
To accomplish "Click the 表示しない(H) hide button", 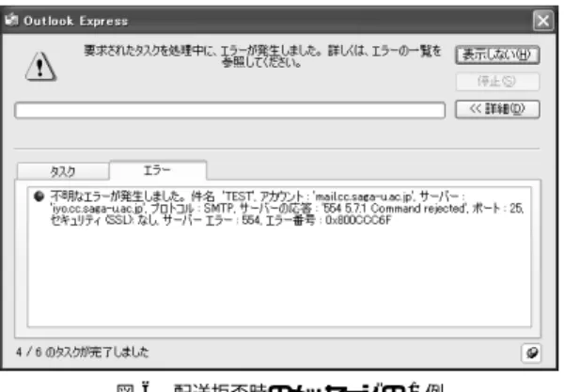I will coord(497,55).
